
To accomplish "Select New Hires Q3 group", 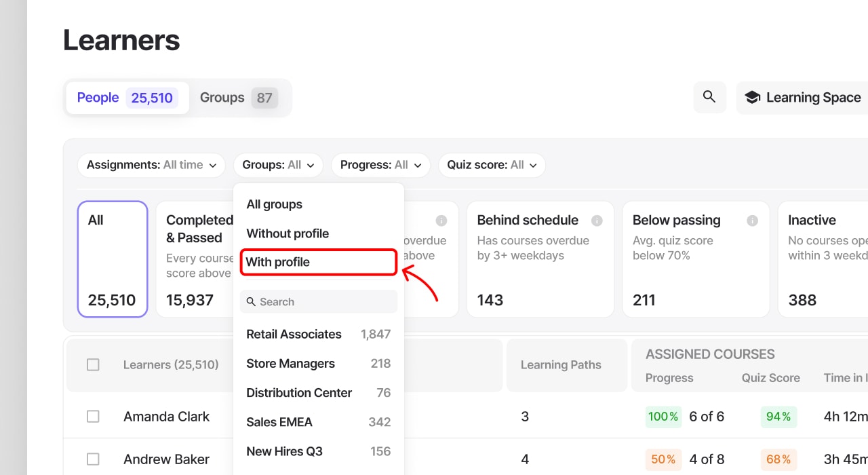I will tap(319, 451).
